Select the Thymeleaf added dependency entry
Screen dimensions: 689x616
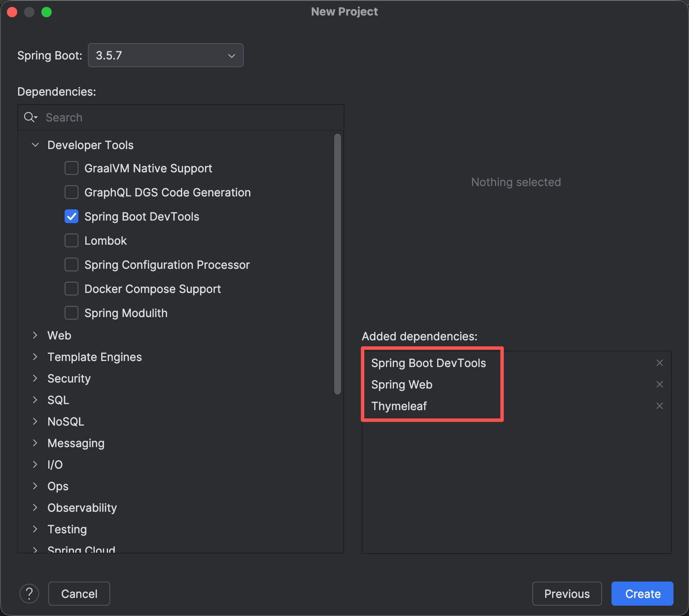tap(399, 406)
